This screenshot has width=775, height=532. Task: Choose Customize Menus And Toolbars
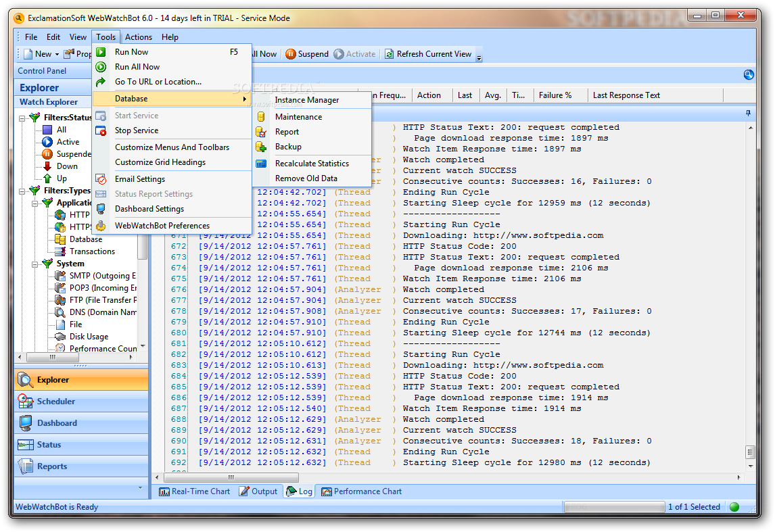[x=172, y=147]
